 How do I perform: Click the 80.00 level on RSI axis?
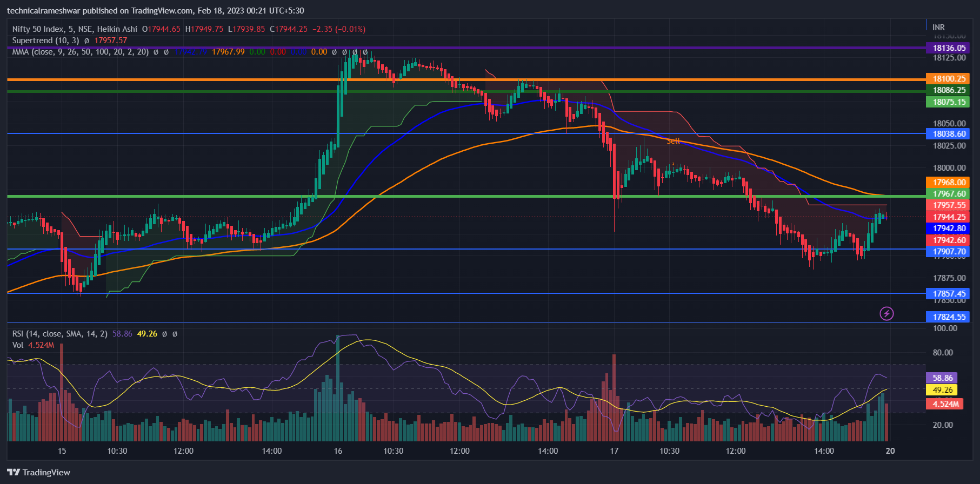tap(943, 353)
